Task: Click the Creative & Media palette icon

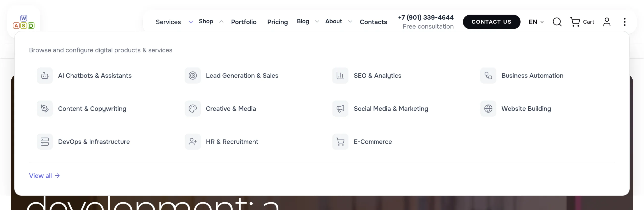Action: (x=193, y=109)
